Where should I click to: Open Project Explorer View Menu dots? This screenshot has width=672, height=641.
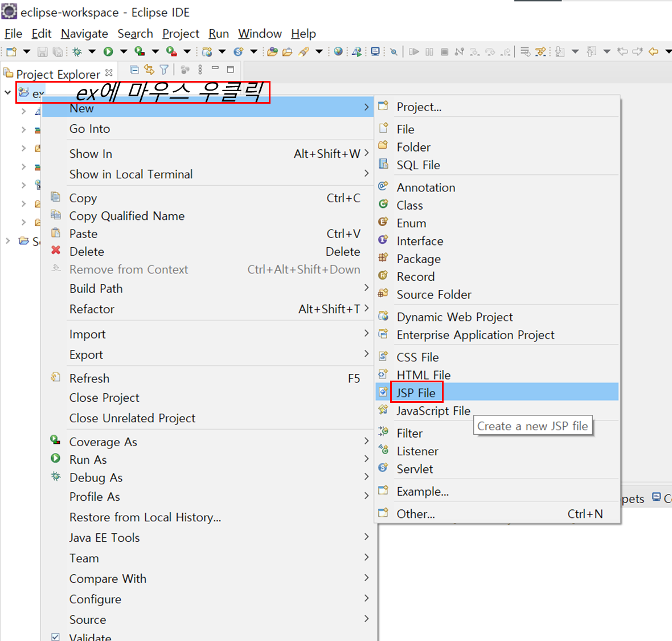200,70
